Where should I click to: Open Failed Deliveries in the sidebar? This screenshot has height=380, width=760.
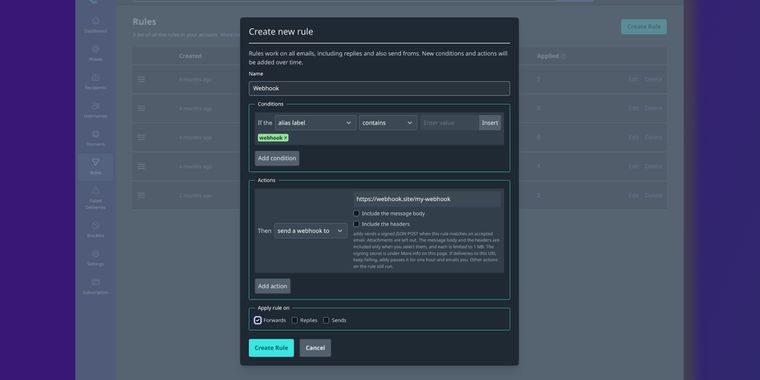tap(95, 197)
